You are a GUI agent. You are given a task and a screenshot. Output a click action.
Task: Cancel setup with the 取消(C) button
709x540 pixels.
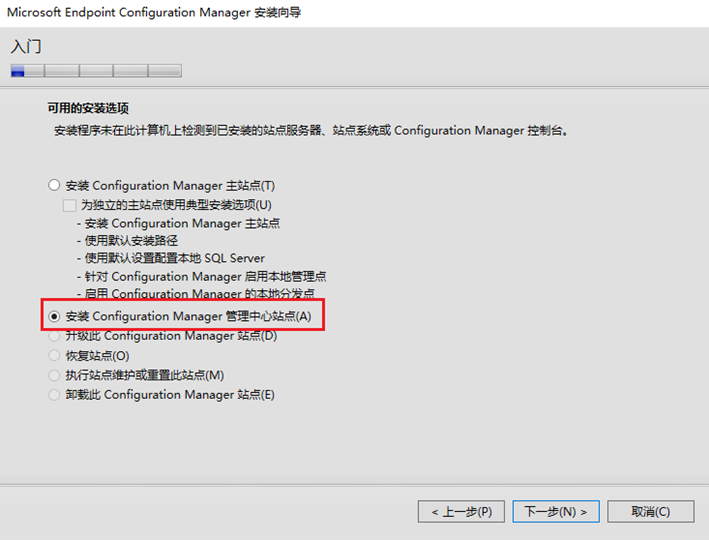point(650,511)
